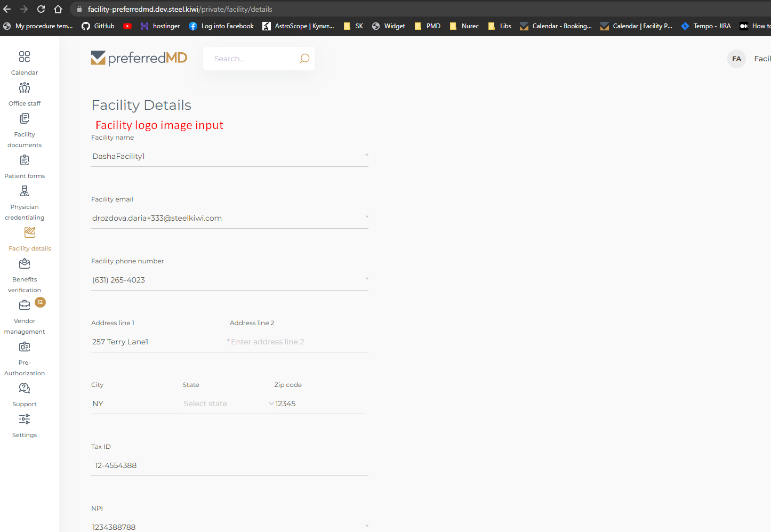Open Physician credentialing page
Viewport: 771px width, 532px height.
[25, 191]
